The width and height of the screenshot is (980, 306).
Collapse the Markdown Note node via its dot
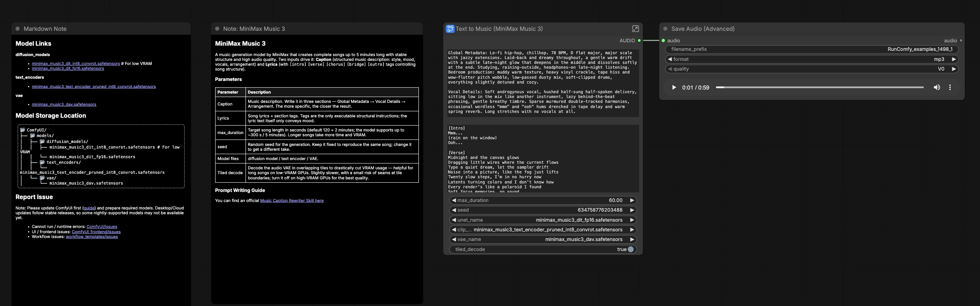click(17, 29)
